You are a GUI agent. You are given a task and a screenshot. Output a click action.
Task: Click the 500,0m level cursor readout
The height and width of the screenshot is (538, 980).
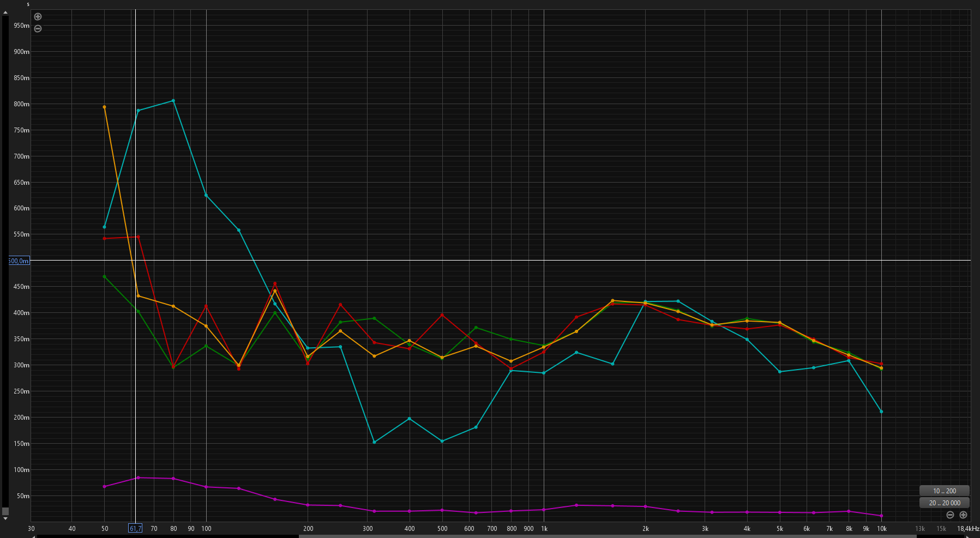point(19,261)
